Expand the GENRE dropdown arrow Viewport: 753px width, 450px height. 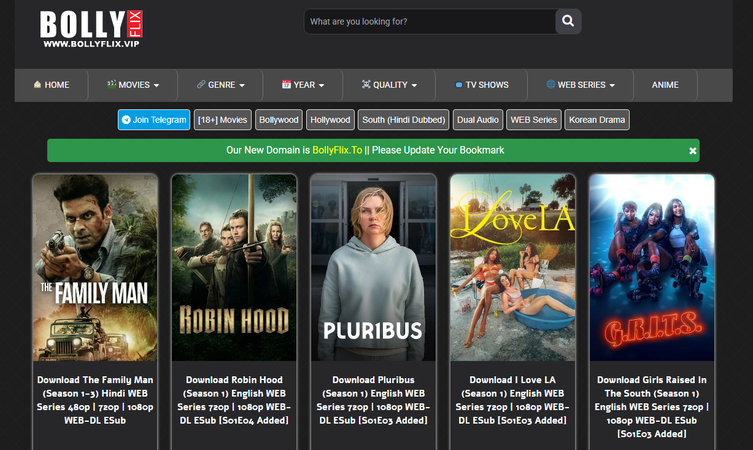pyautogui.click(x=242, y=85)
